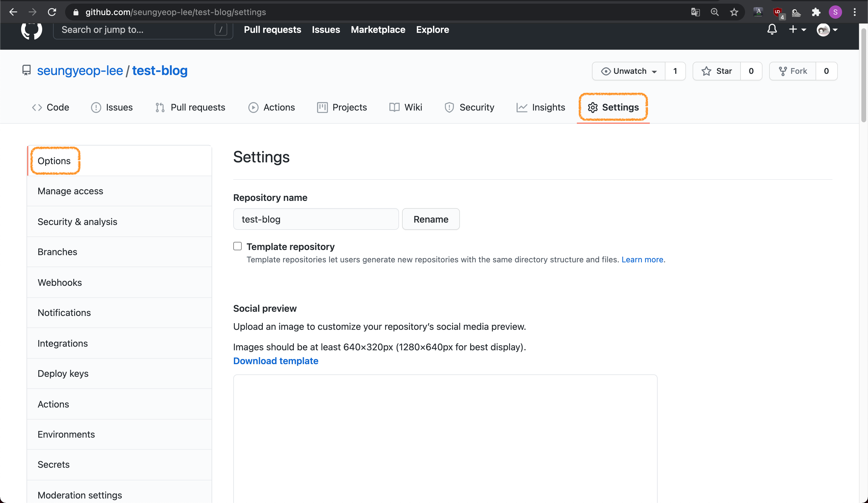868x503 pixels.
Task: Click the repository name input field
Action: point(316,219)
